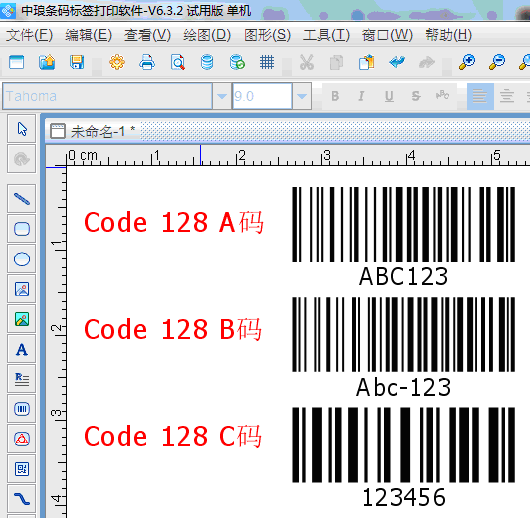Select the Code 128 C码 text label
The height and width of the screenshot is (518, 530).
click(173, 436)
